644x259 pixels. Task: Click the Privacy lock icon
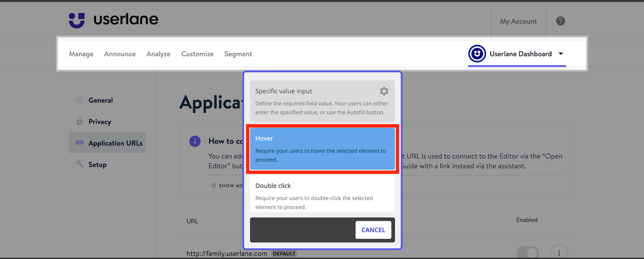[80, 121]
